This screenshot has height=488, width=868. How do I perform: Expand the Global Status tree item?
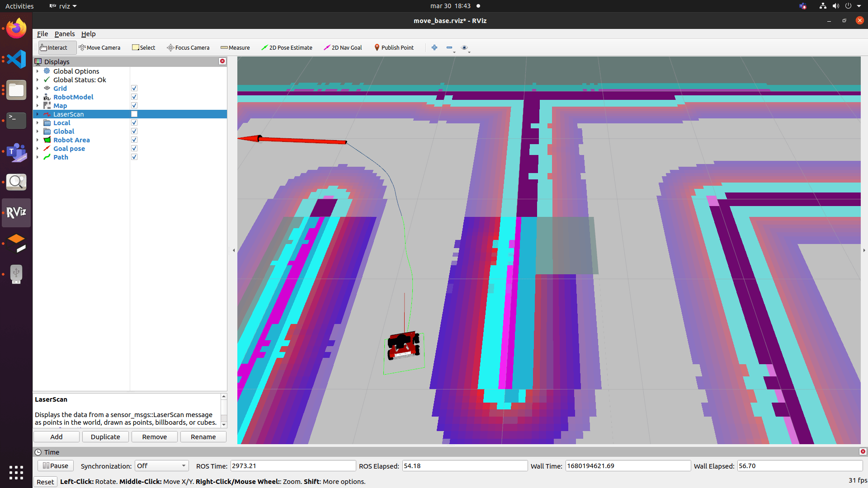pyautogui.click(x=38, y=80)
